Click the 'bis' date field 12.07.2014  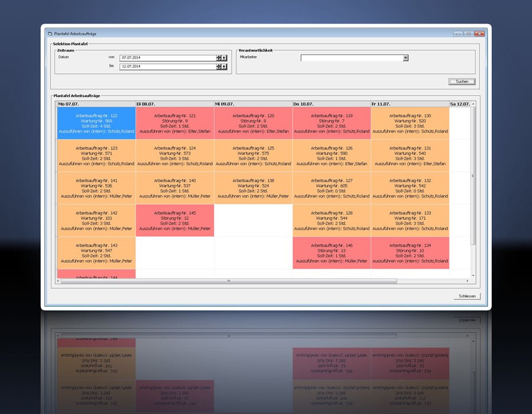point(168,66)
